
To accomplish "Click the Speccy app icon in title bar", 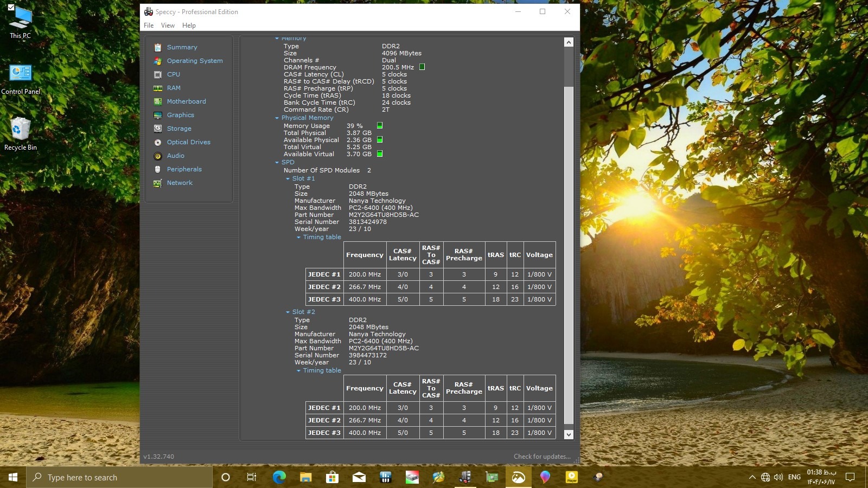I will click(149, 11).
